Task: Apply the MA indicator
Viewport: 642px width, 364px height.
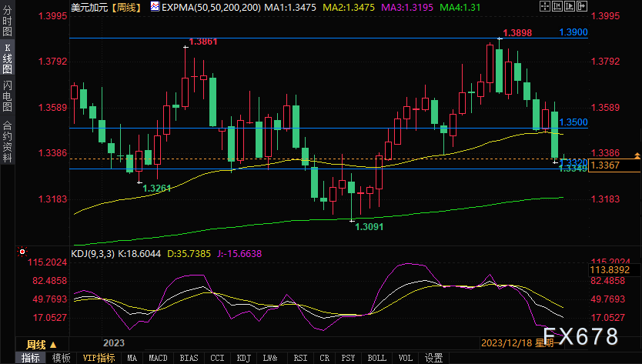Action: (x=132, y=358)
